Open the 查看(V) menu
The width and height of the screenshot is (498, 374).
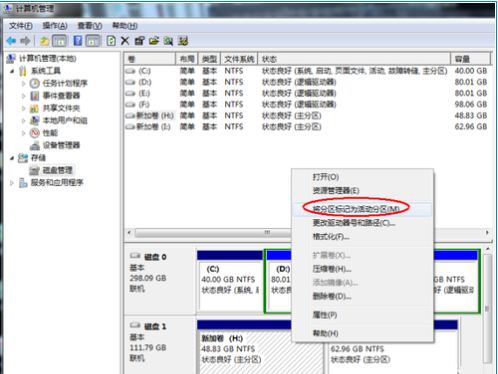click(89, 26)
